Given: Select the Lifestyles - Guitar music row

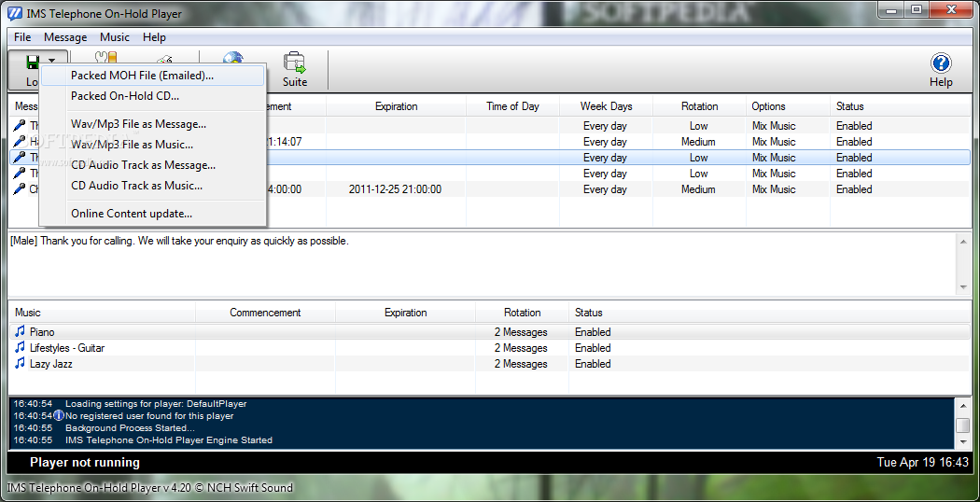Looking at the screenshot, I should pyautogui.click(x=489, y=348).
